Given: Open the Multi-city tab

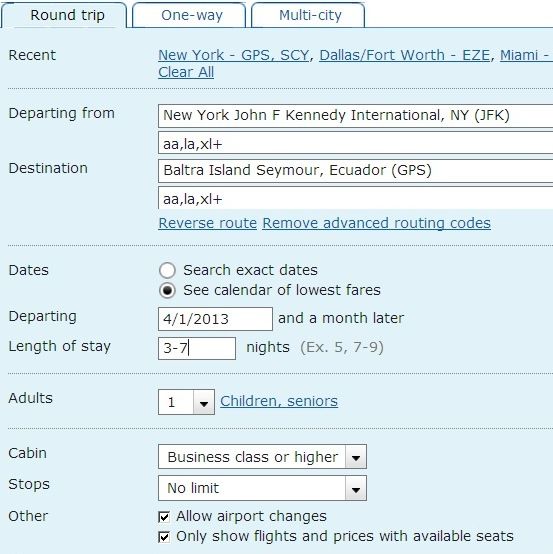Looking at the screenshot, I should click(x=308, y=15).
